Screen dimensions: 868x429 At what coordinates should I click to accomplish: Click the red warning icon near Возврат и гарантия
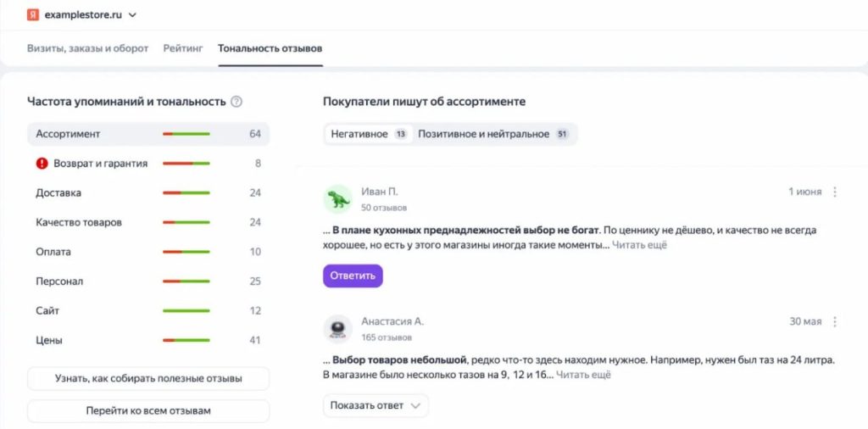pos(42,164)
